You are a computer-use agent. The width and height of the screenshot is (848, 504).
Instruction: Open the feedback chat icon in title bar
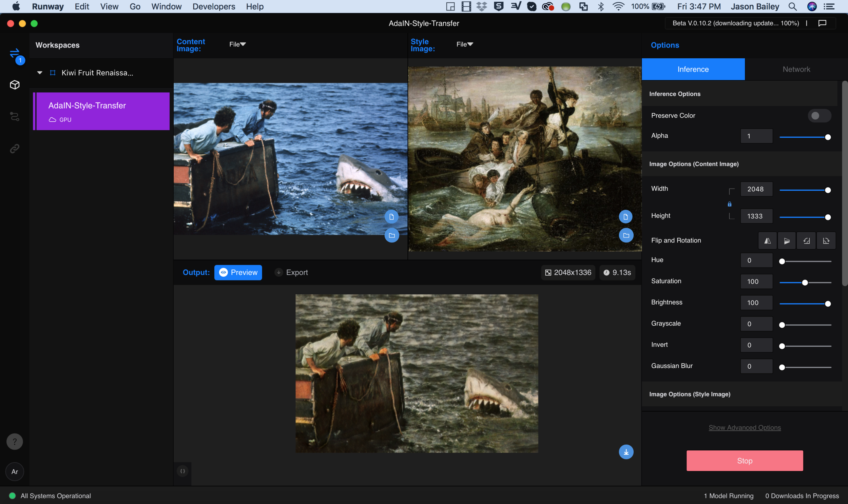pyautogui.click(x=822, y=23)
